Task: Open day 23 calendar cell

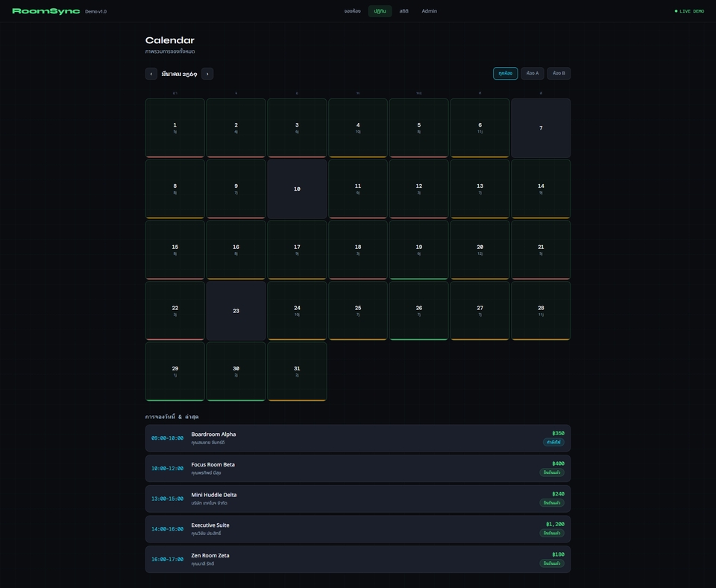Action: 236,311
